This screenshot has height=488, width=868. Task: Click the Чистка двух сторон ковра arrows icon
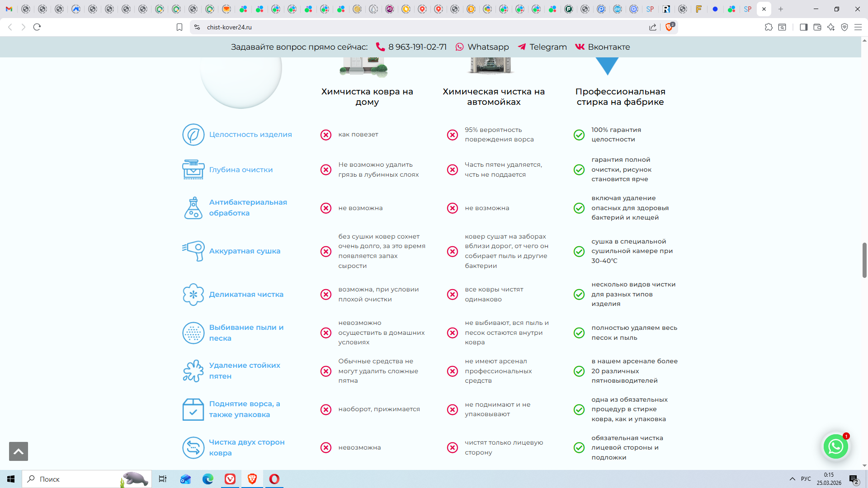point(193,447)
